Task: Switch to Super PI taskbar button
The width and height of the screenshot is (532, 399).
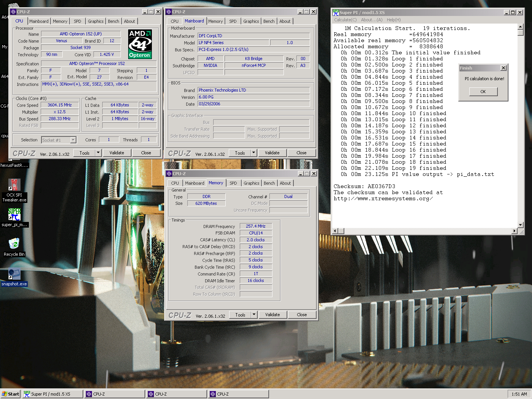Action: (x=52, y=394)
